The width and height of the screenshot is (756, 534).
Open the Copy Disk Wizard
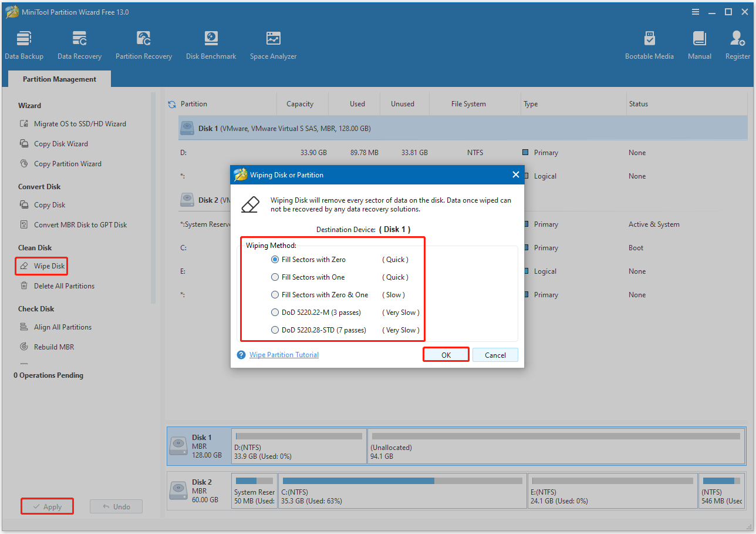(x=60, y=143)
